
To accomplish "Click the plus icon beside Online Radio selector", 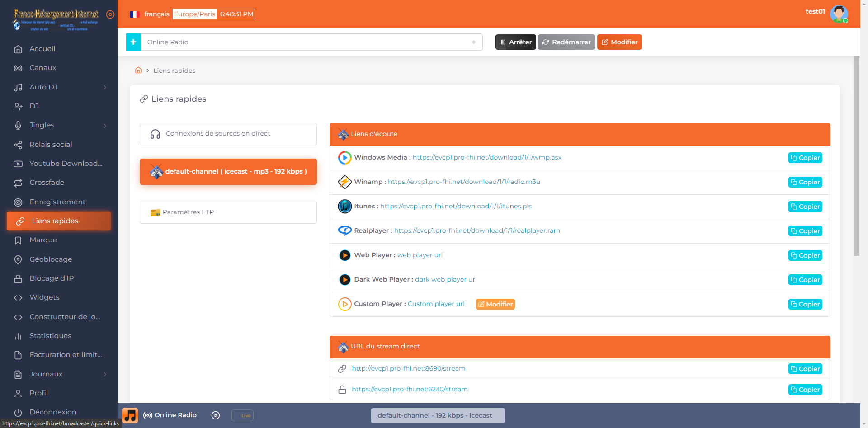I will 133,42.
